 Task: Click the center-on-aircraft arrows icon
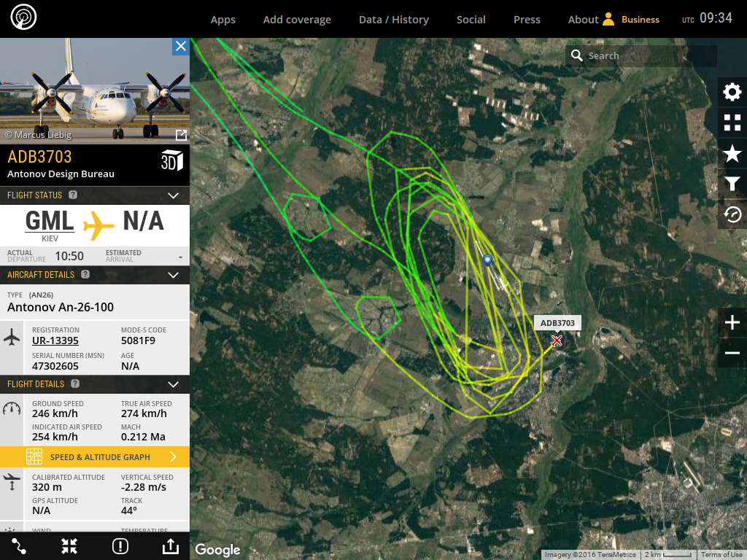click(69, 546)
